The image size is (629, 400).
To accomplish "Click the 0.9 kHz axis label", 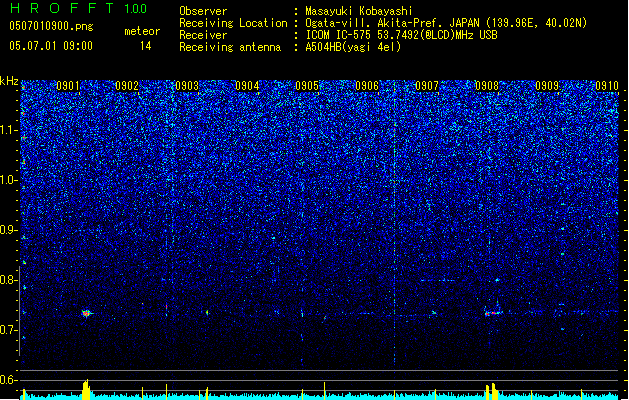I will (x=9, y=230).
